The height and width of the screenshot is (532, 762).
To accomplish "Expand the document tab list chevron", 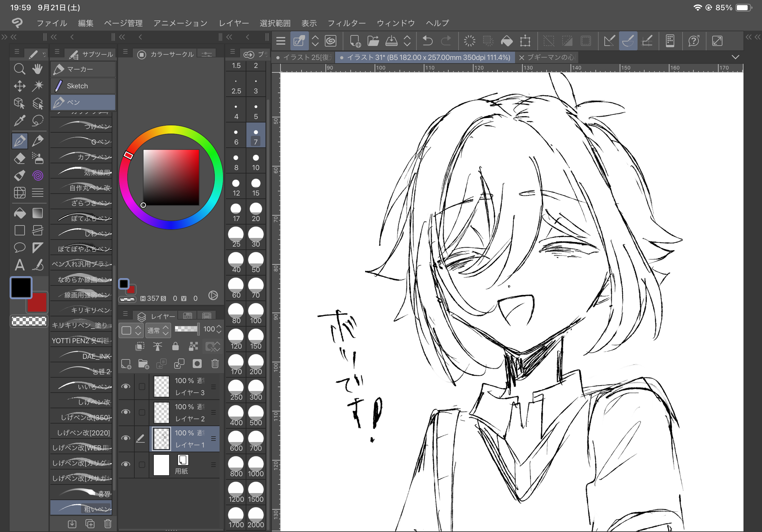I will (x=736, y=57).
